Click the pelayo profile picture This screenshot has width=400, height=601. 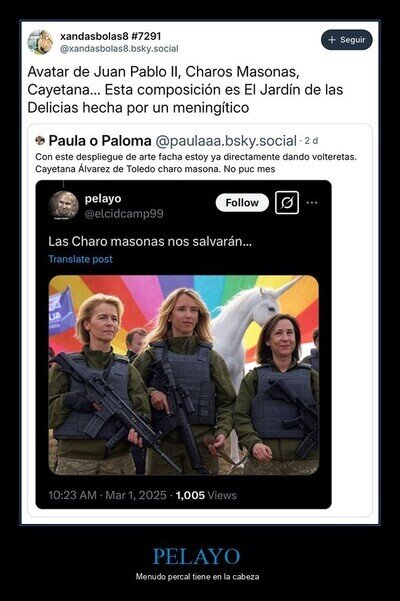pos(64,205)
